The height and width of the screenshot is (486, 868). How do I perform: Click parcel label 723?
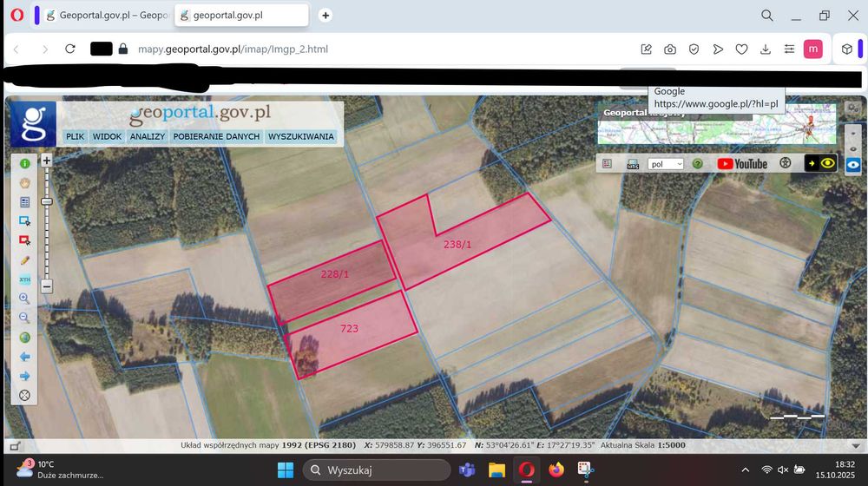click(x=349, y=328)
